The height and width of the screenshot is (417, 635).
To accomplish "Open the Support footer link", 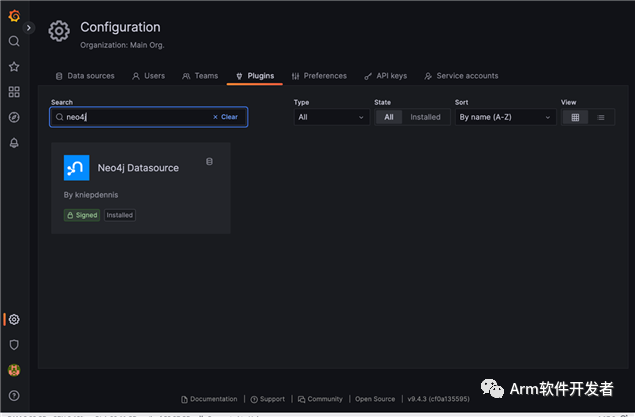I will (268, 399).
